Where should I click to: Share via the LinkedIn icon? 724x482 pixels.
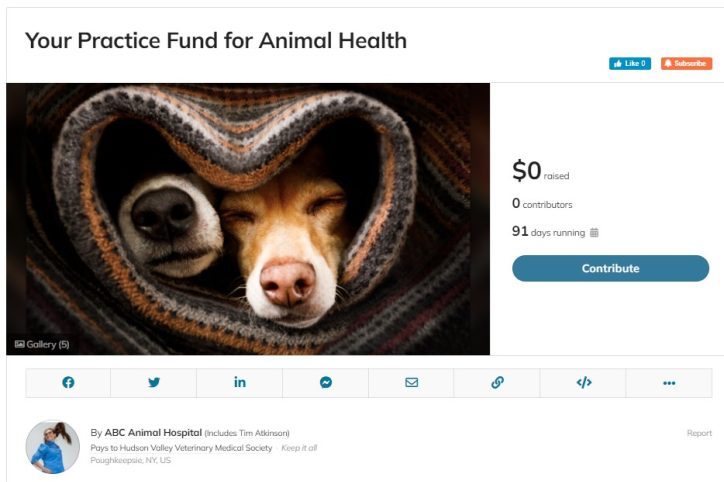pyautogui.click(x=240, y=382)
